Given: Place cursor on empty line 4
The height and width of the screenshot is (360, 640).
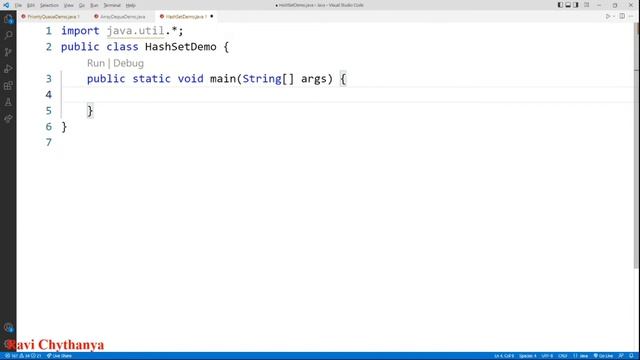Looking at the screenshot, I should point(347,95).
